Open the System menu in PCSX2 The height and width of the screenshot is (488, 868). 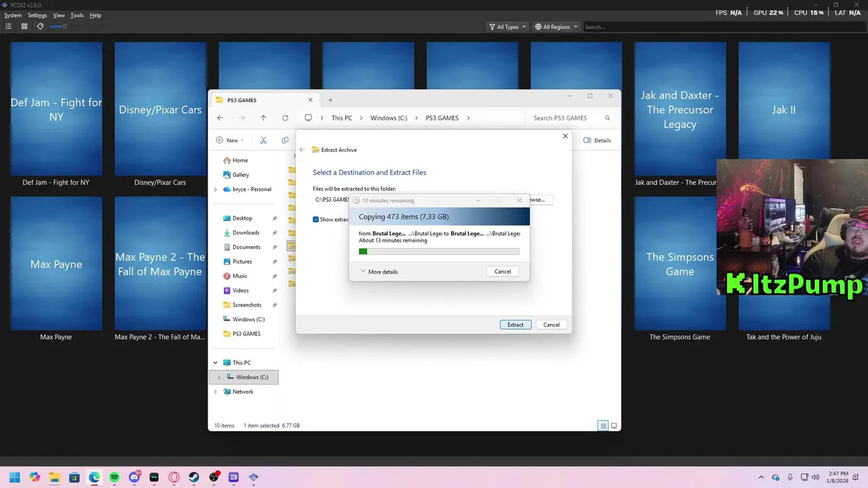[x=13, y=15]
